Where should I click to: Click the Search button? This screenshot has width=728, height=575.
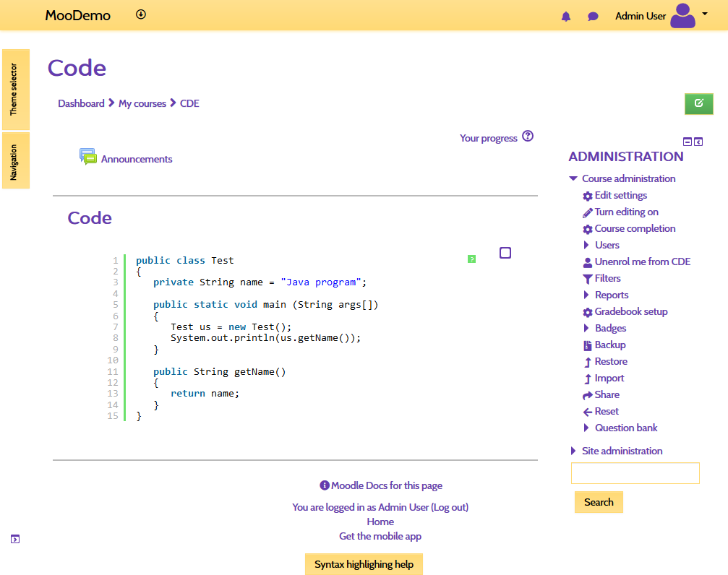tap(599, 502)
